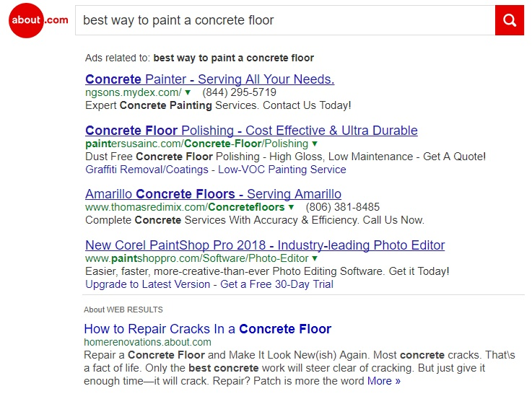The image size is (532, 399).
Task: Click Get a Free 30-Day Trial link
Action: (x=277, y=284)
